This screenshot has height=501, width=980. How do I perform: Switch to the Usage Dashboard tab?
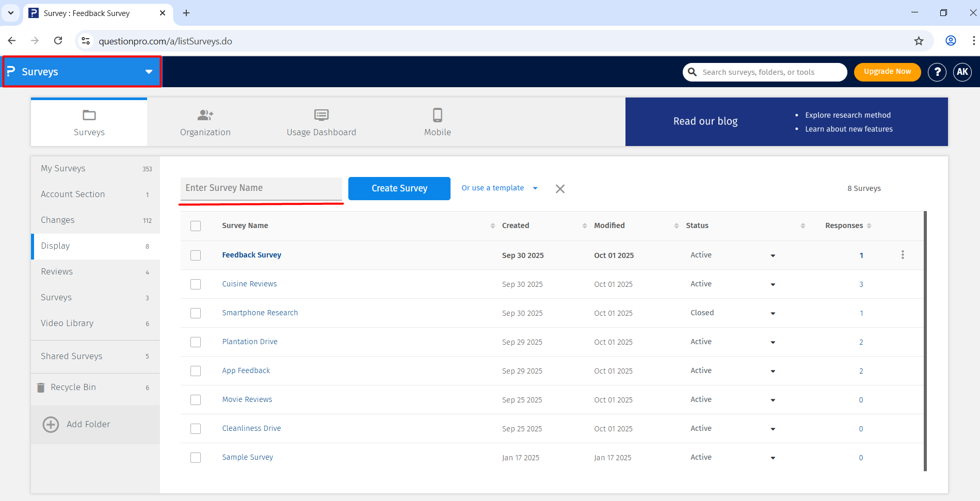click(x=321, y=122)
